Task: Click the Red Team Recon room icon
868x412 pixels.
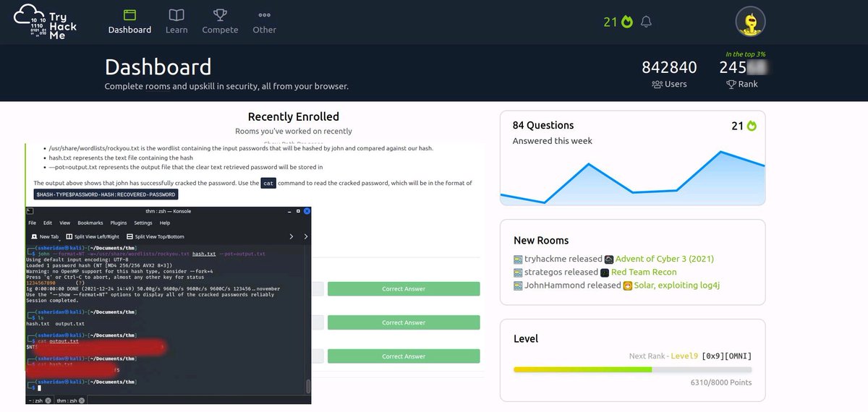Action: (x=605, y=272)
